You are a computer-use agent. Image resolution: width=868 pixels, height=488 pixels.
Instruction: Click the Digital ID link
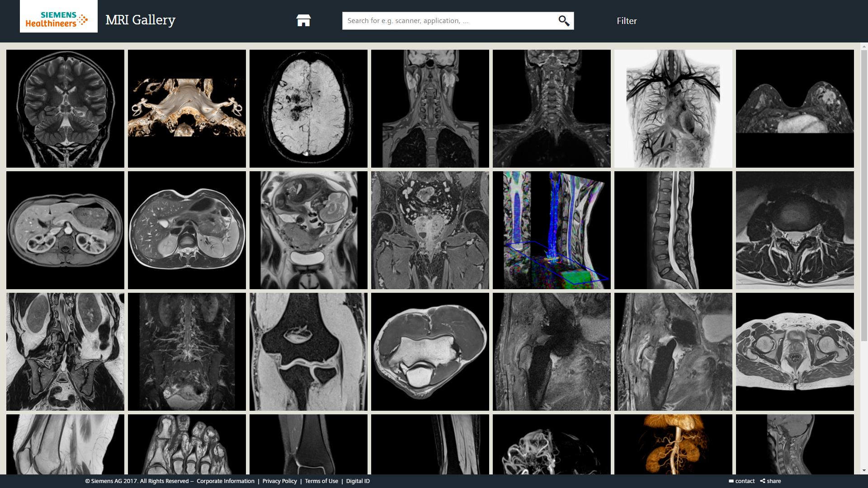(x=358, y=481)
